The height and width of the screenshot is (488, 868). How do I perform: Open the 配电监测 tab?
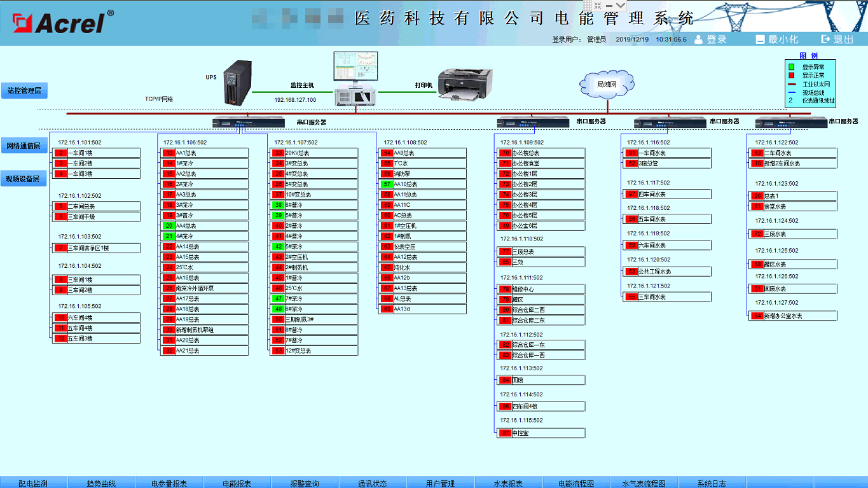[x=33, y=483]
